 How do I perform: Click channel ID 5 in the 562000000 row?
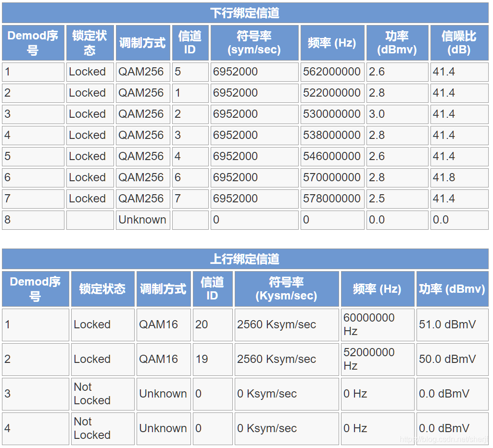pos(177,72)
